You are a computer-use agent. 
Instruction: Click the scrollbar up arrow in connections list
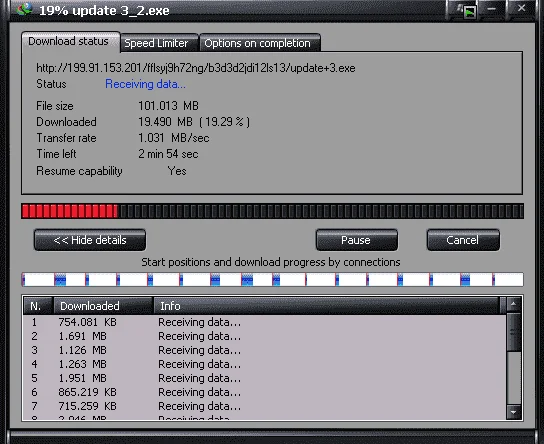[513, 305]
